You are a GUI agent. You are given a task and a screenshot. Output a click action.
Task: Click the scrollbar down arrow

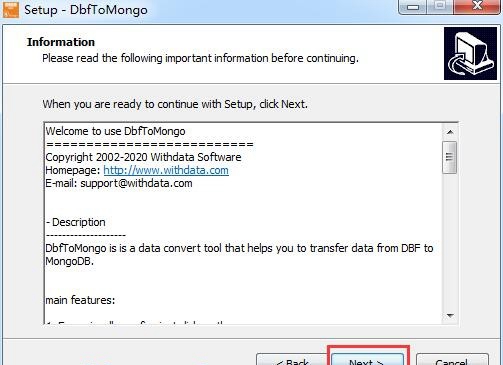coord(450,316)
